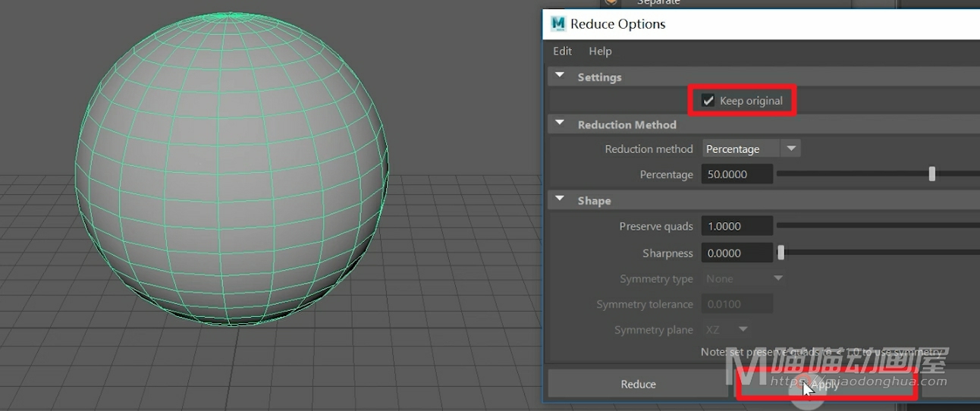Click the Separate item behind the dialog
This screenshot has width=980, height=411.
[x=658, y=3]
